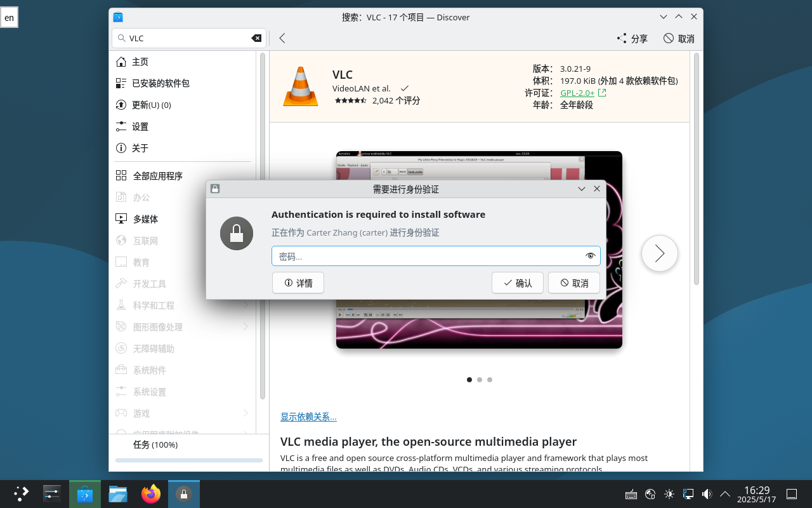Open 已安装的软件包 installed packages
The height and width of the screenshot is (508, 812).
(x=183, y=83)
